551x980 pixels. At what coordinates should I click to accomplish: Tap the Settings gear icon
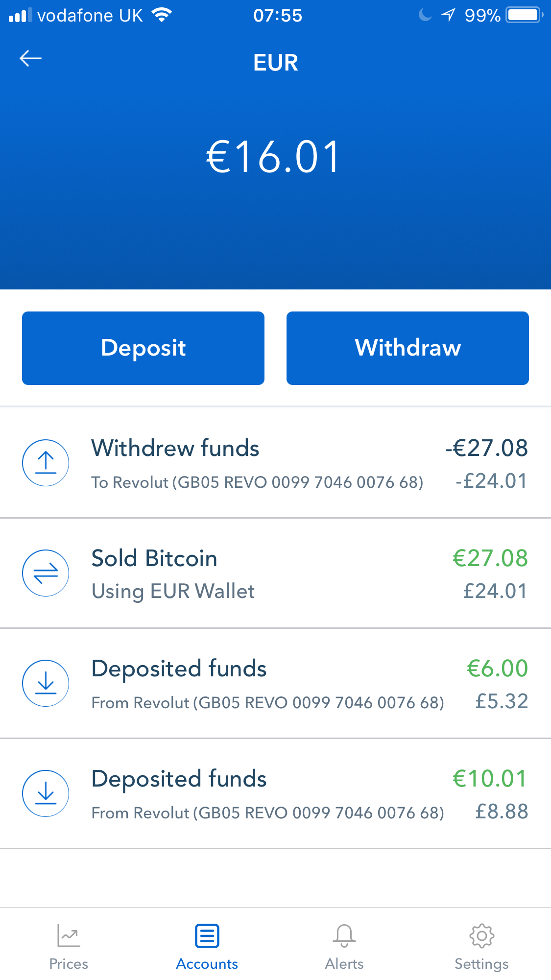coord(481,936)
